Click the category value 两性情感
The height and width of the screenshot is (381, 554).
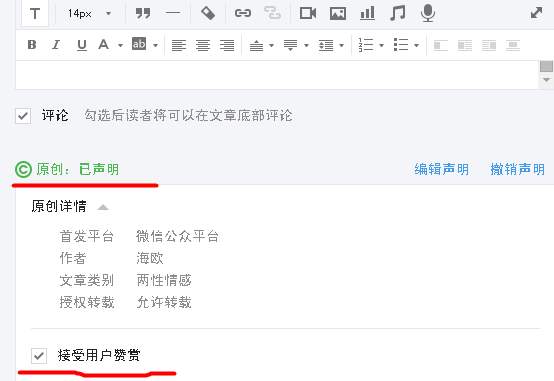coord(164,280)
